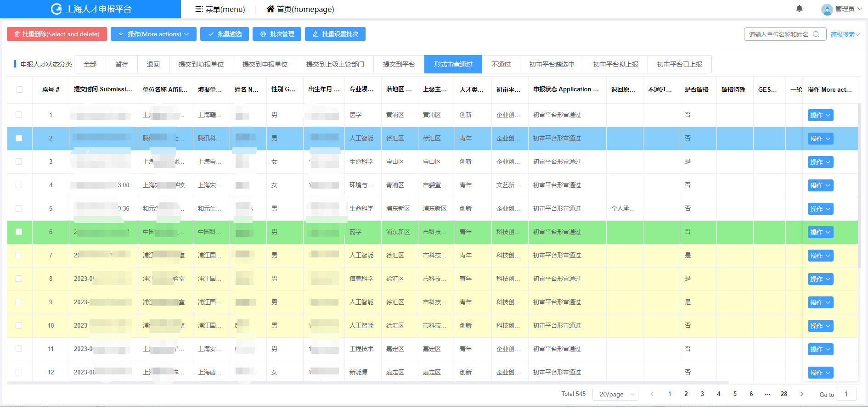This screenshot has width=868, height=407.
Task: Open the notification bell
Action: (x=799, y=9)
